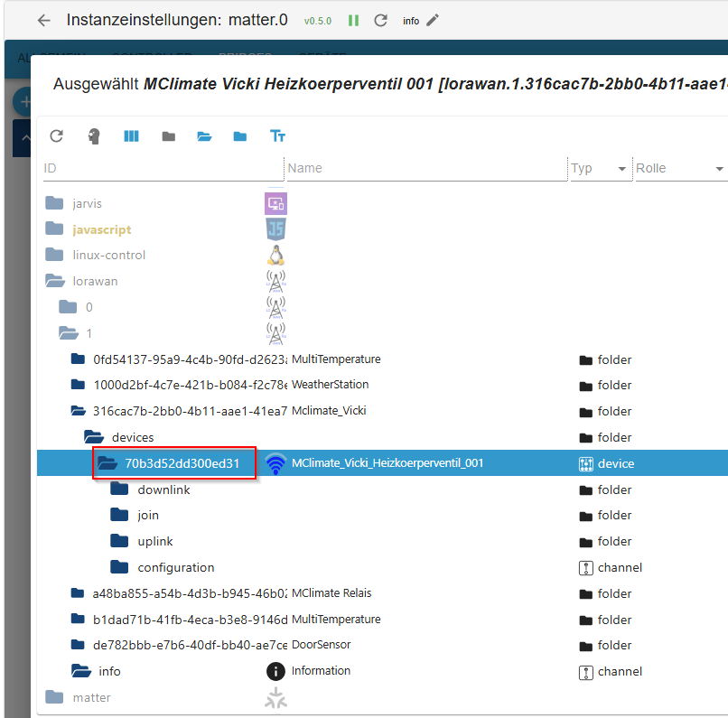Click folder type icon in DoorSensor row
The image size is (728, 718).
[x=586, y=646]
